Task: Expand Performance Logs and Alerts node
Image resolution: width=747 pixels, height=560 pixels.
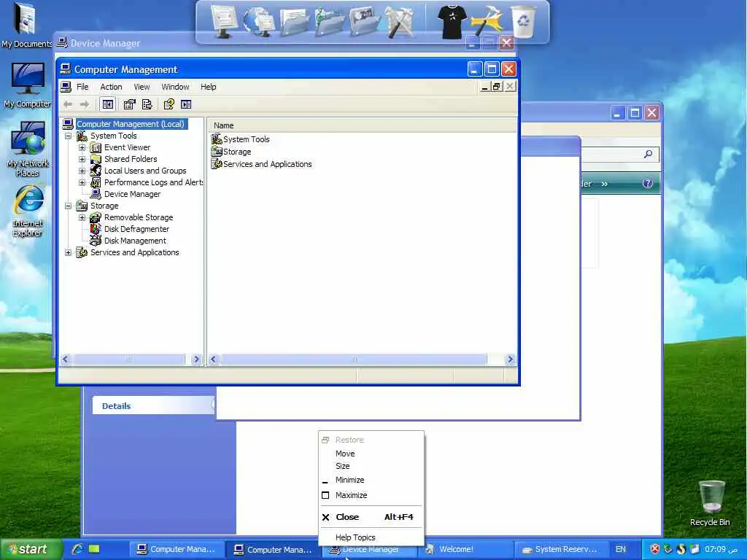Action: 82,183
